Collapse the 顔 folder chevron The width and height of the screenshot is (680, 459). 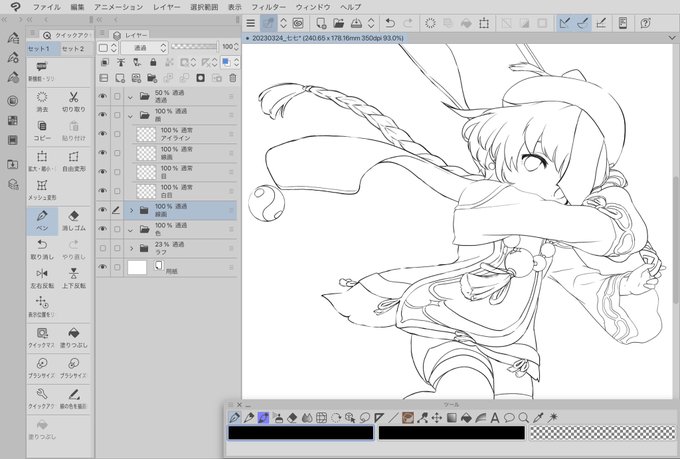(x=131, y=115)
